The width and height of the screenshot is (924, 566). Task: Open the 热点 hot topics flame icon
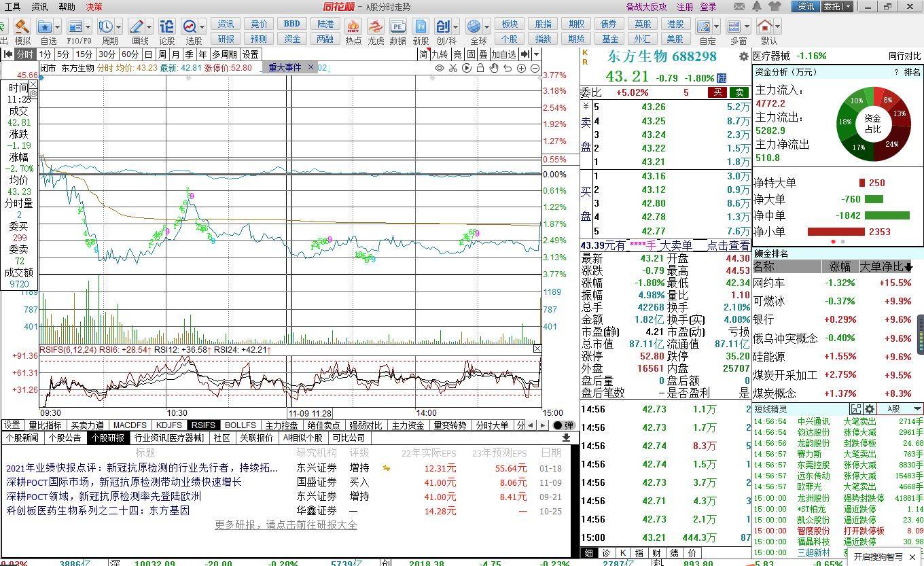click(353, 26)
